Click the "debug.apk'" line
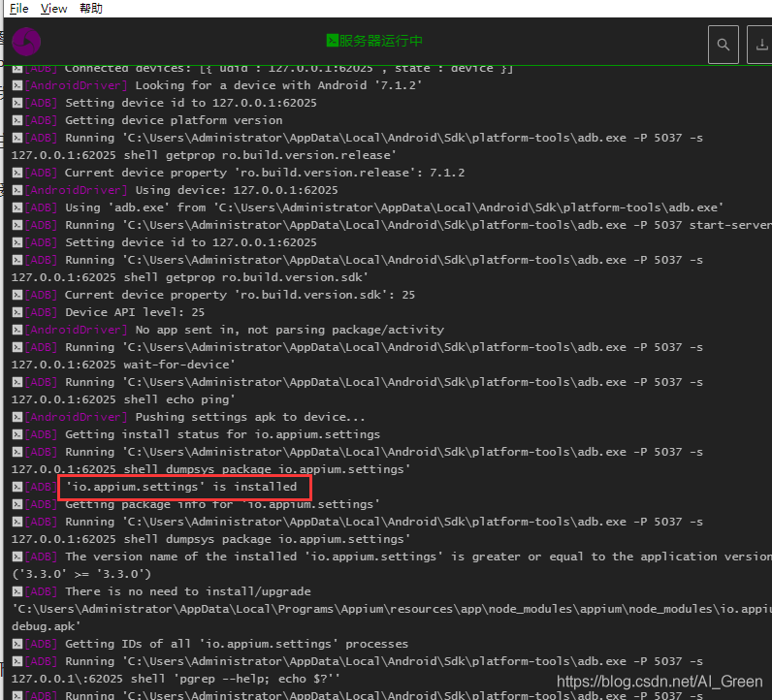The width and height of the screenshot is (772, 700). point(47,626)
